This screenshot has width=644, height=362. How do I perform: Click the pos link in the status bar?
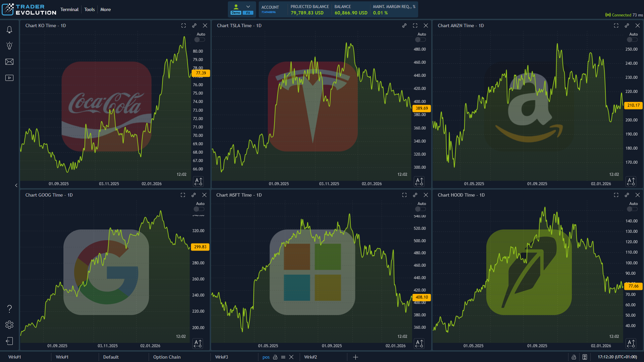(266, 357)
